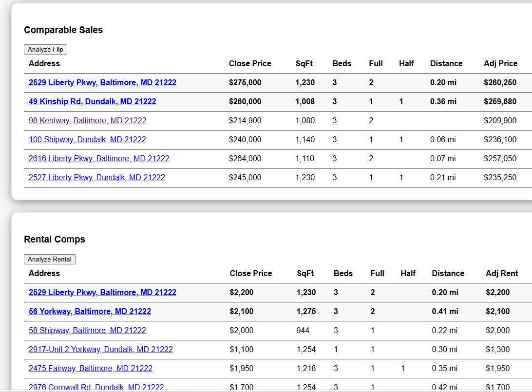
Task: Open 2529 Liberty Pkwy link in Comparable Sales
Action: tap(102, 82)
